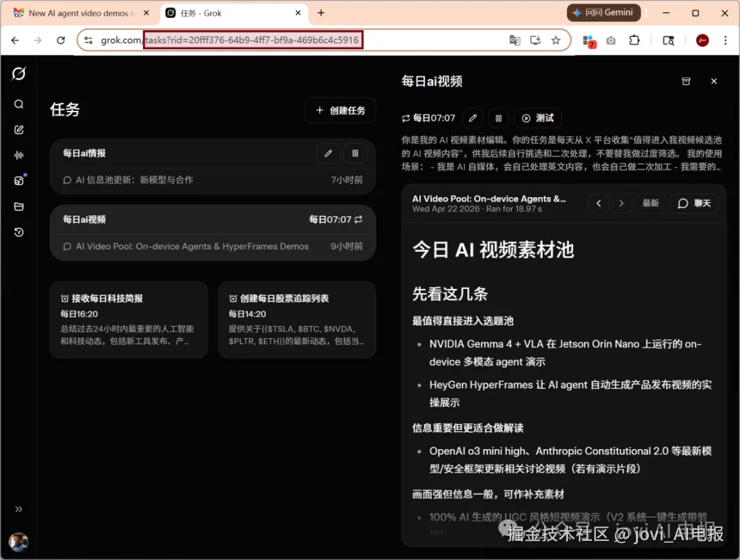Click the 信息重要但更适合做解读 subheading
740x560 pixels.
[x=468, y=428]
